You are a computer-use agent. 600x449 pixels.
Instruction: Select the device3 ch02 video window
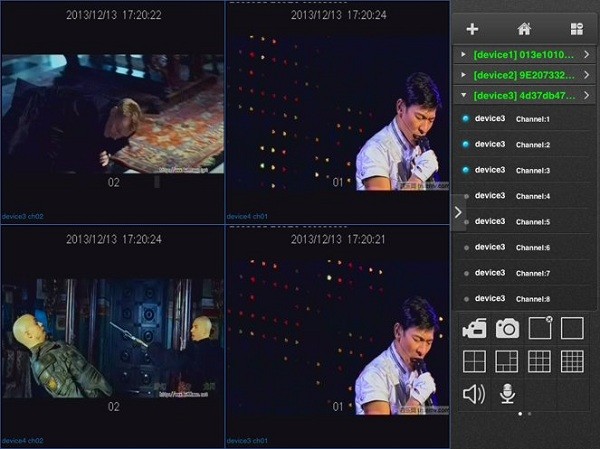tap(112, 112)
